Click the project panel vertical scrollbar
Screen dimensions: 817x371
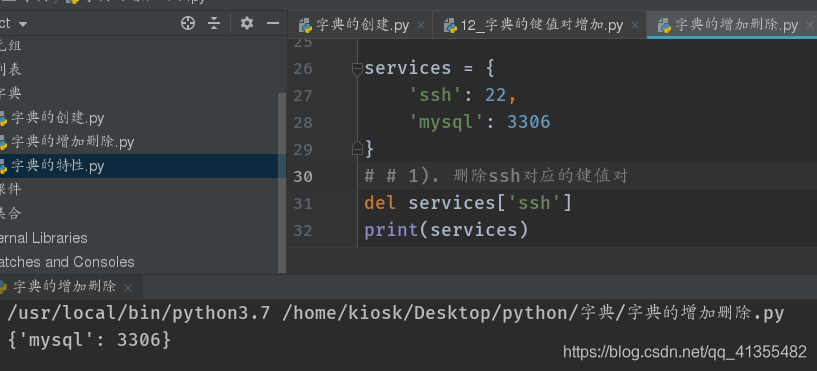tap(282, 182)
